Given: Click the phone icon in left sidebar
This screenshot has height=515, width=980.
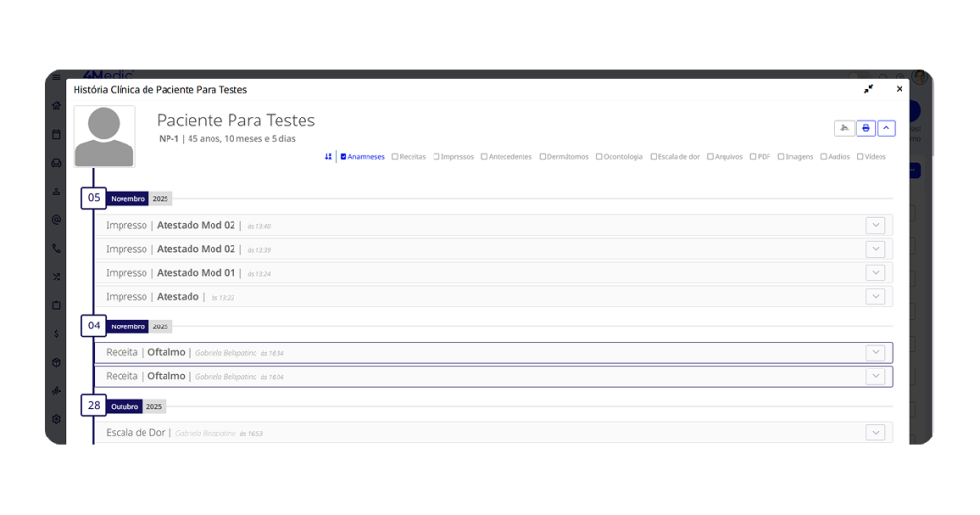Looking at the screenshot, I should pos(56,248).
